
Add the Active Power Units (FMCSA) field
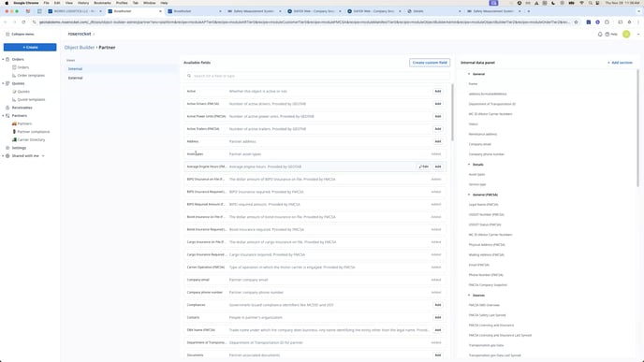438,117
